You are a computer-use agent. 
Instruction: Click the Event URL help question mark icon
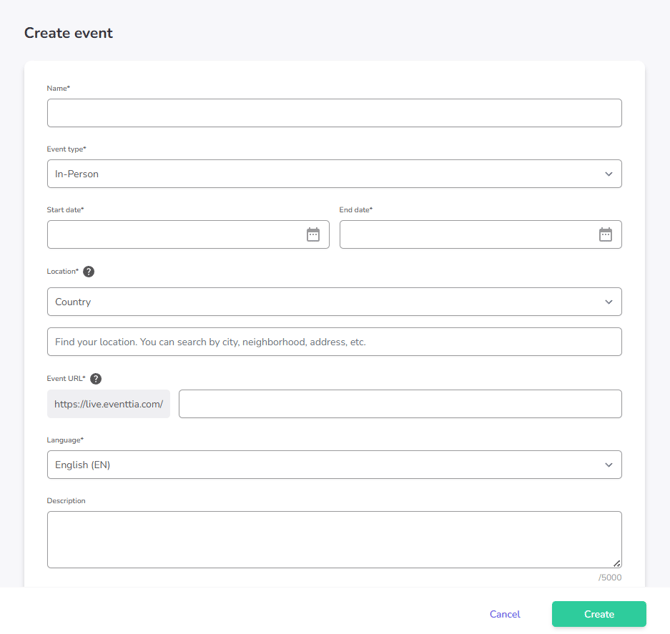coord(96,379)
